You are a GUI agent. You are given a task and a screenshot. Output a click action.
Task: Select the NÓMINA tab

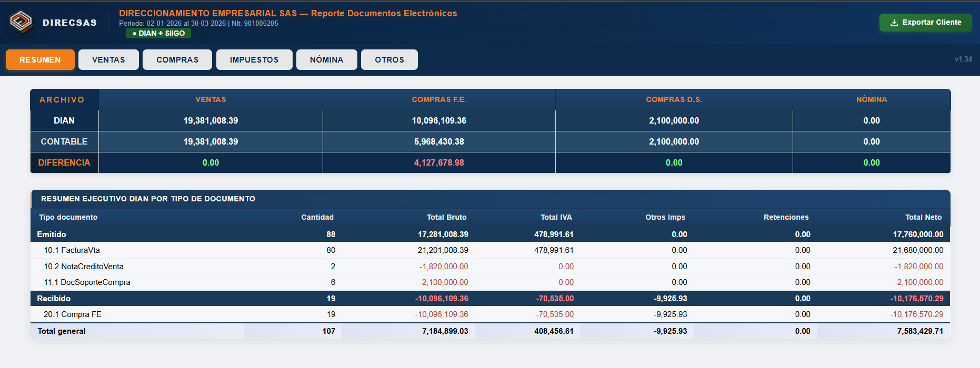326,60
